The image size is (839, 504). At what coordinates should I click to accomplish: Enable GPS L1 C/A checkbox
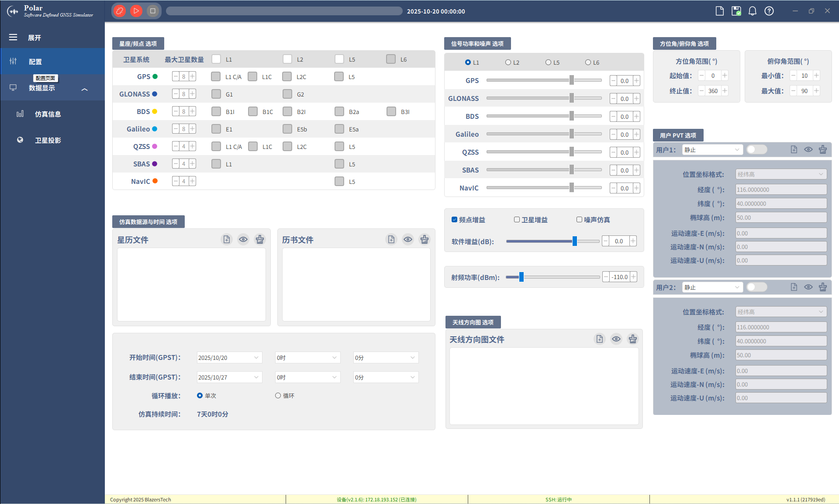tap(216, 76)
